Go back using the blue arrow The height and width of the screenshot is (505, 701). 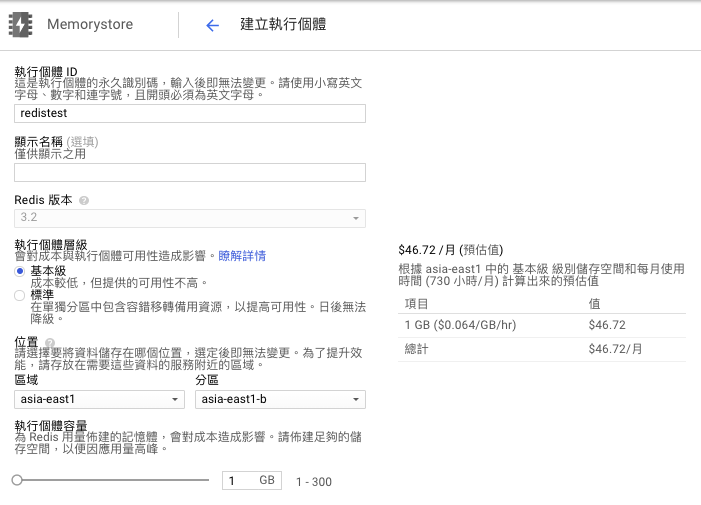coord(212,25)
